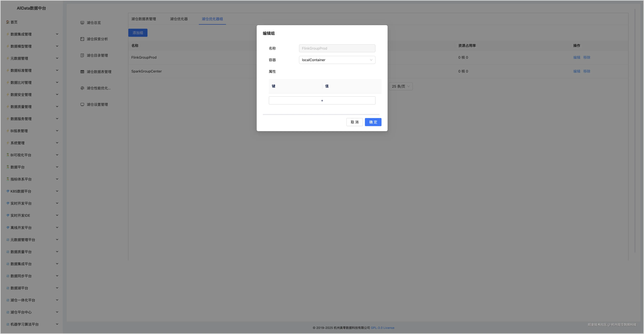Click the 湖仓数据表管理 table icon
Viewport: 644px width, 334px height.
click(82, 72)
